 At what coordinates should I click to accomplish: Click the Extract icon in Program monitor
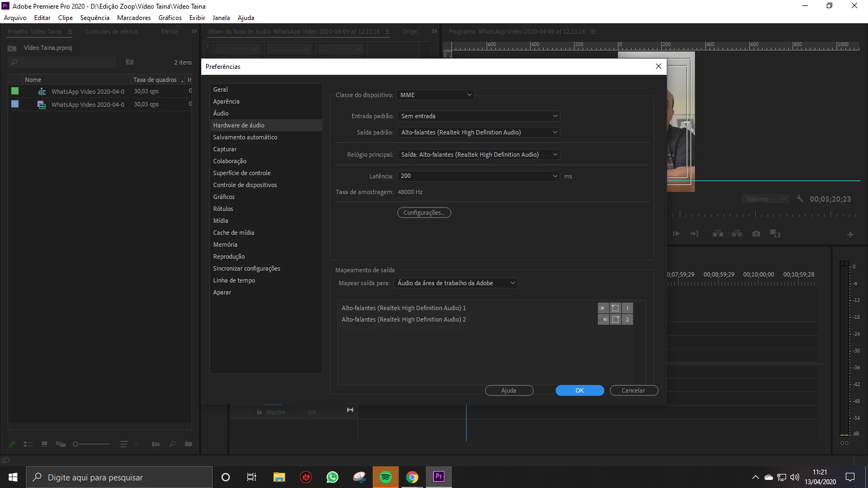pos(737,234)
